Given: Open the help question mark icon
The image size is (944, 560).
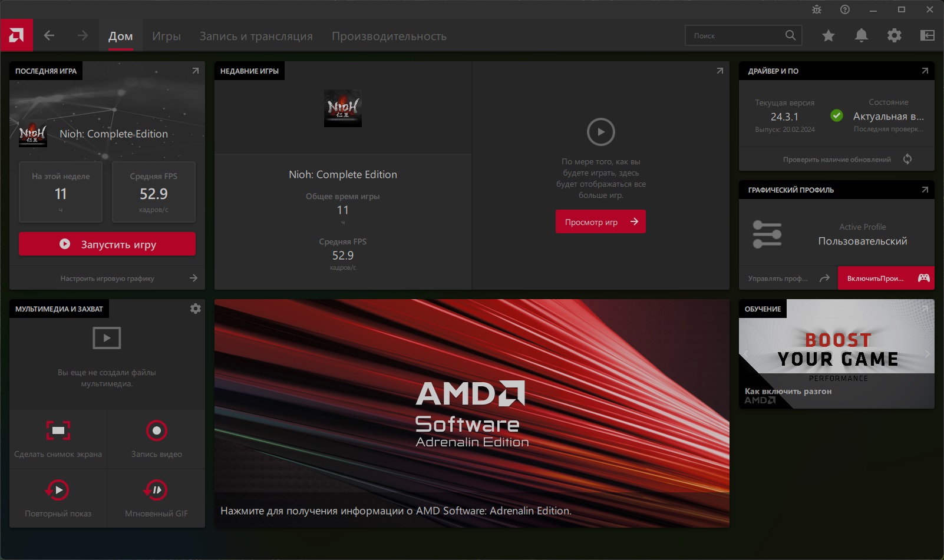Looking at the screenshot, I should coord(845,9).
